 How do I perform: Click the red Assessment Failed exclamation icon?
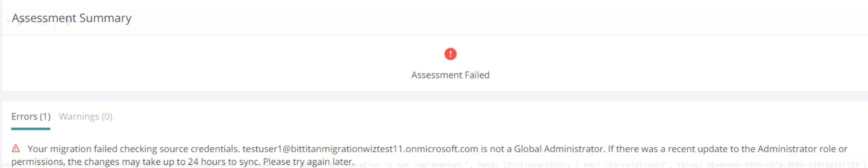pos(450,54)
